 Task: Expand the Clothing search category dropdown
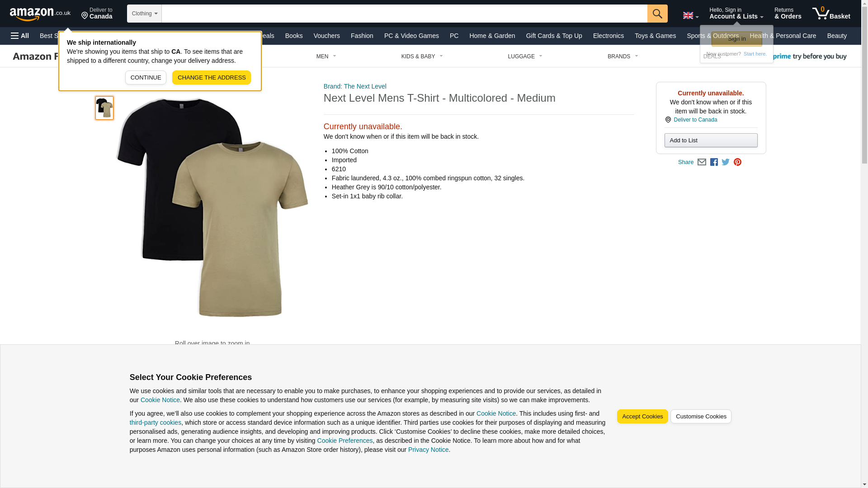point(144,14)
